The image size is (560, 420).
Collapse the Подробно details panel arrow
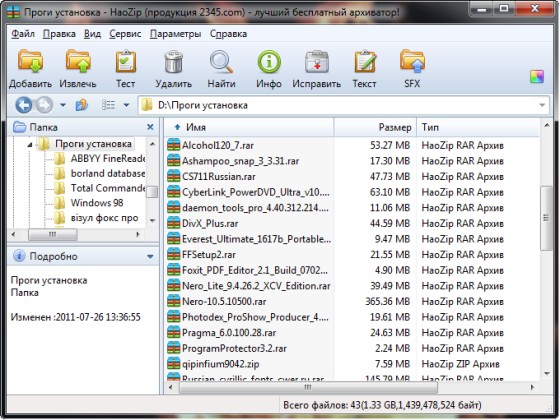(x=150, y=256)
